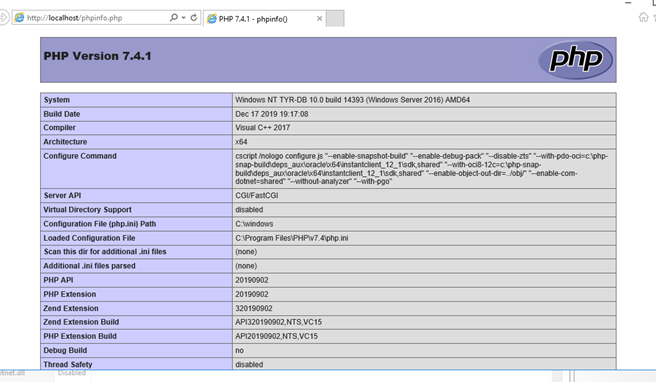Click Zend Extension Build label
The width and height of the screenshot is (656, 382).
(x=81, y=322)
